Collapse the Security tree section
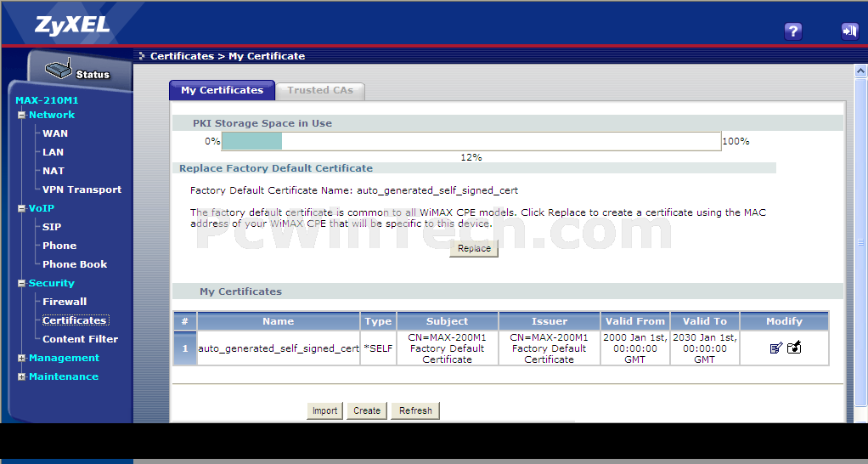868x464 pixels. (21, 284)
